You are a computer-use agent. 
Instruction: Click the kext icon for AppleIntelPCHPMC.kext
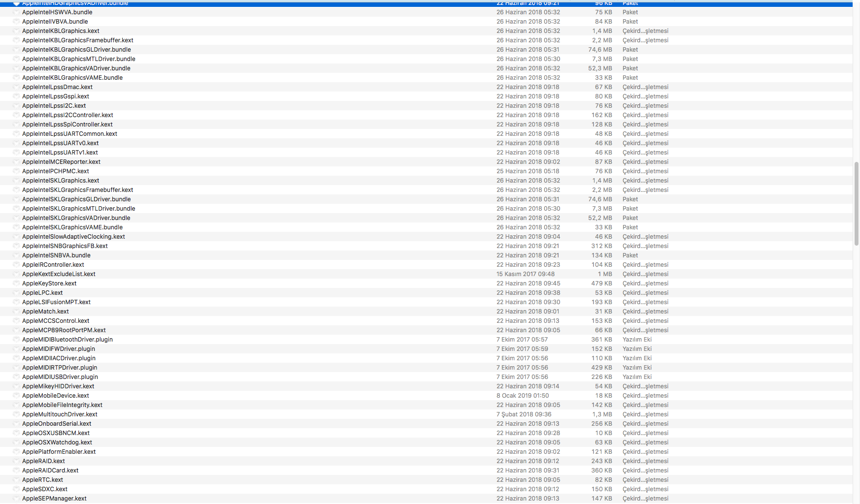pos(16,171)
